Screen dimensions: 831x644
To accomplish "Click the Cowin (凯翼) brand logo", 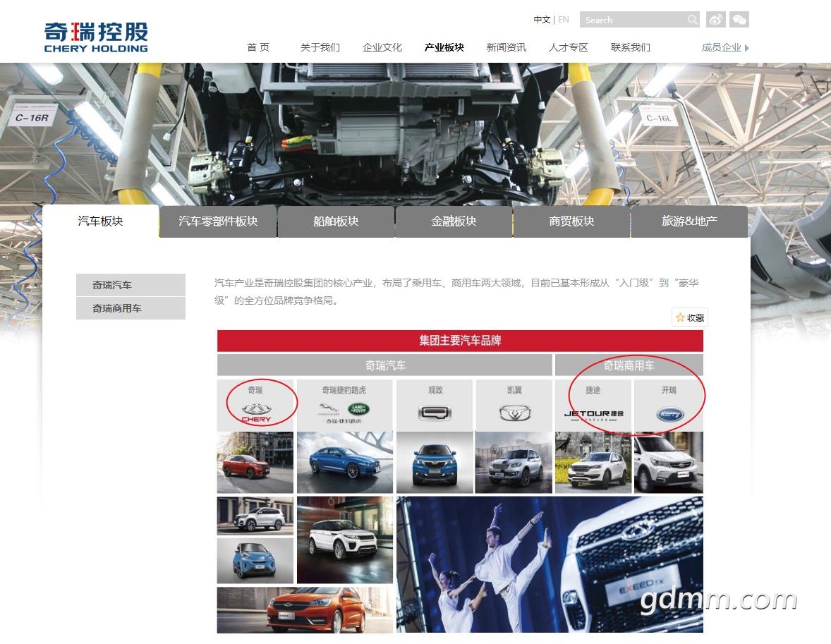I will tap(514, 413).
